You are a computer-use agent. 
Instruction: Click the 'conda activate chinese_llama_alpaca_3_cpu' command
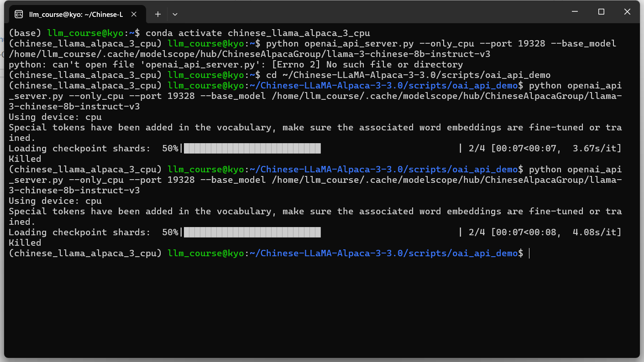(x=258, y=33)
